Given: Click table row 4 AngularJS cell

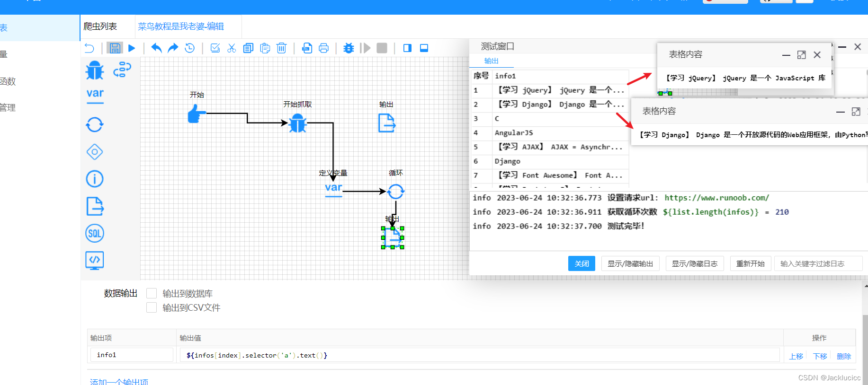Looking at the screenshot, I should tap(560, 132).
